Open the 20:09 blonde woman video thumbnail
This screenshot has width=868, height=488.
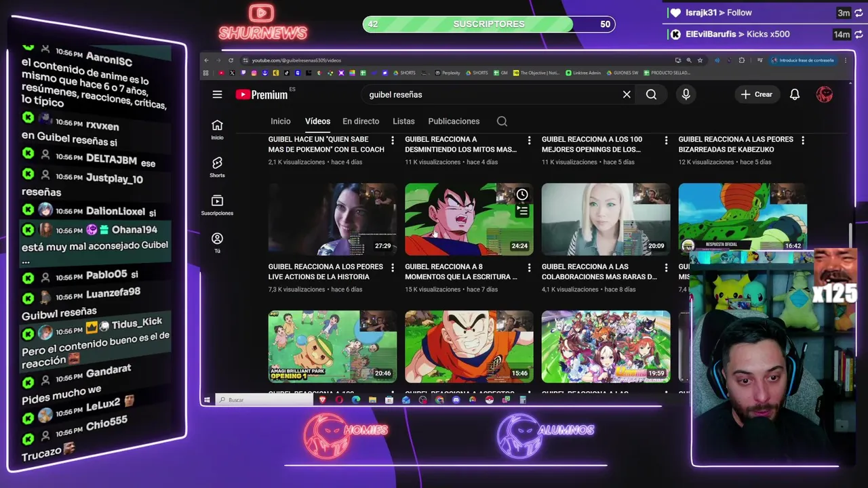pyautogui.click(x=606, y=219)
